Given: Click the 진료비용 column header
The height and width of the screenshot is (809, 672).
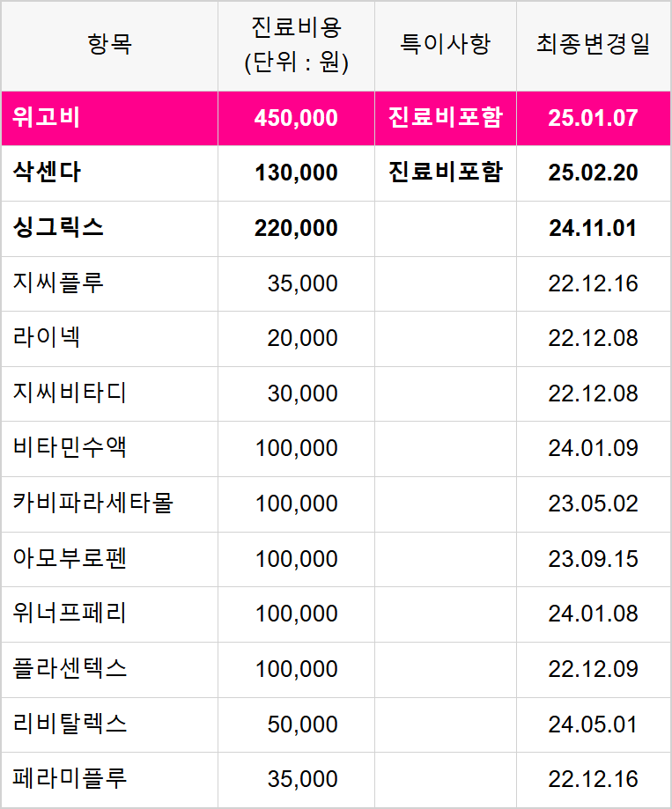Looking at the screenshot, I should pos(296,46).
